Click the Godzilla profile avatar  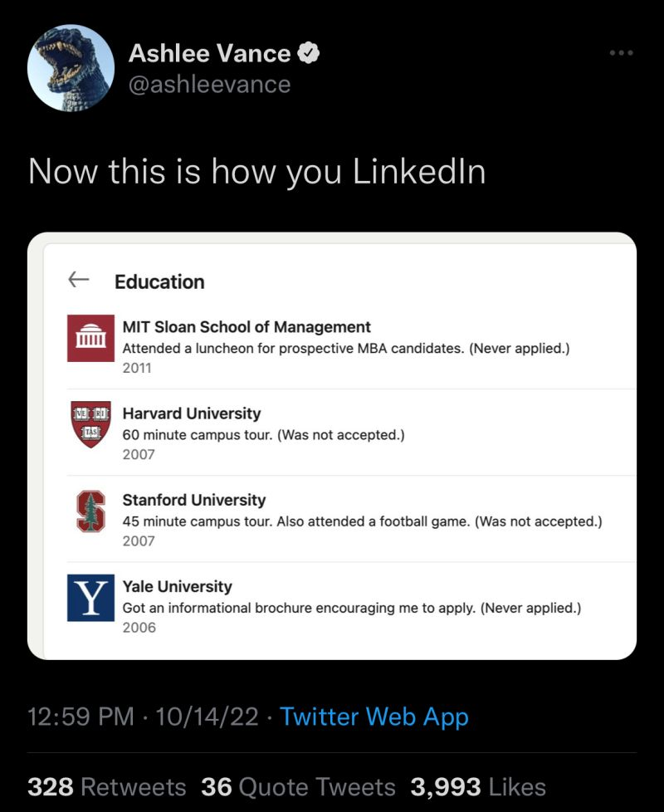point(71,68)
